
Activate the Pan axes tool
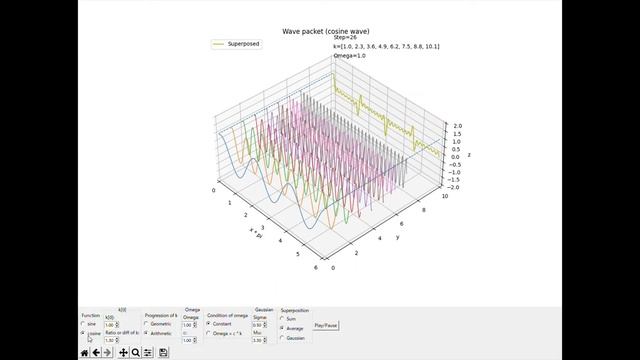123,353
